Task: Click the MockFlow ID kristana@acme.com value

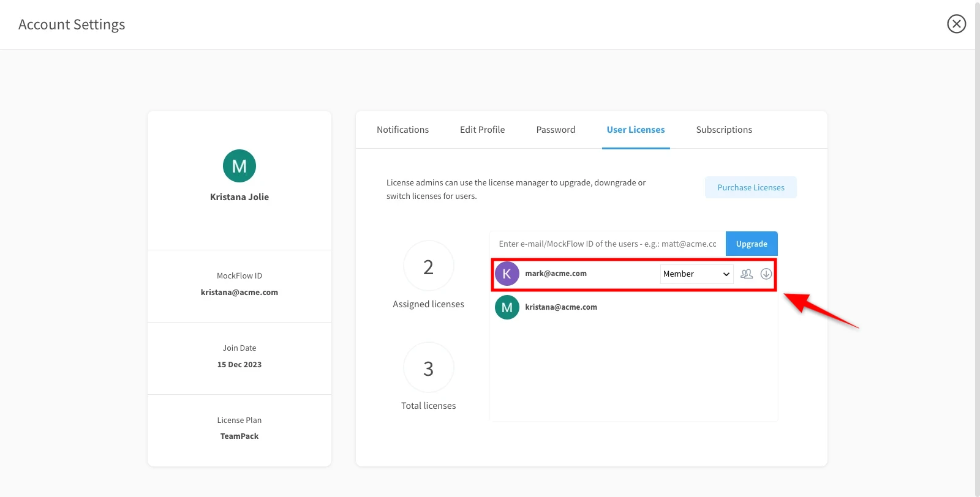Action: [x=239, y=293]
